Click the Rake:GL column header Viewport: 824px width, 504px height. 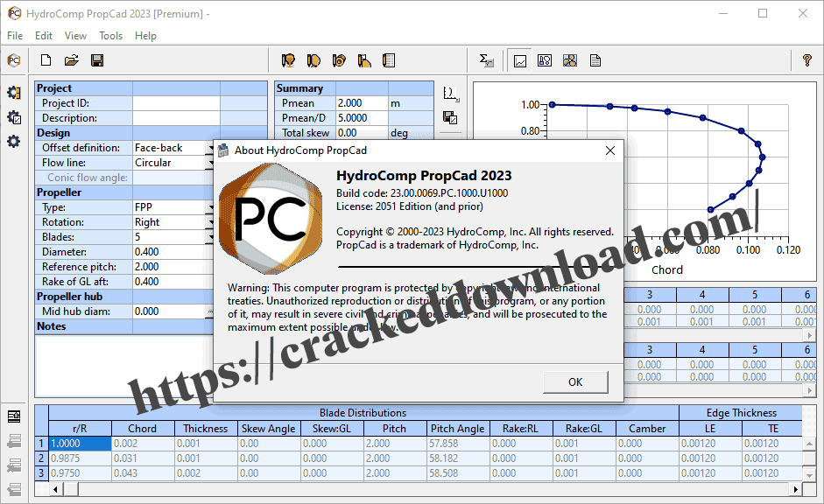(x=584, y=429)
